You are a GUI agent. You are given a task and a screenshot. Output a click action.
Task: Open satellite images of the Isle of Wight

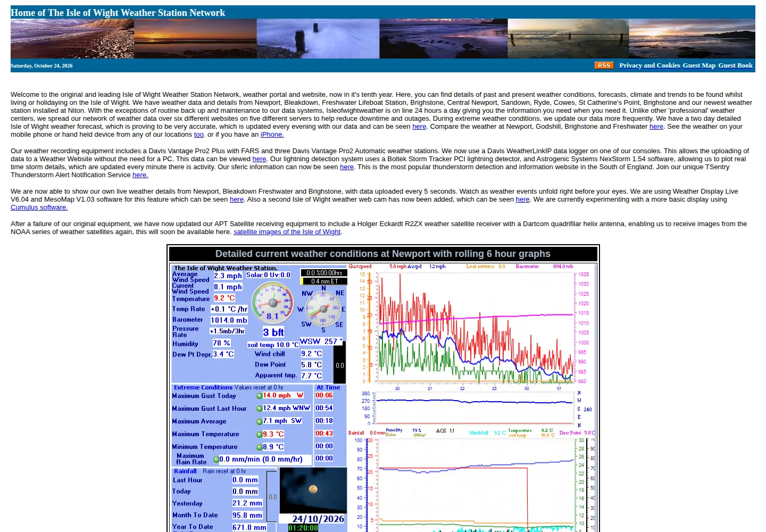pyautogui.click(x=287, y=232)
